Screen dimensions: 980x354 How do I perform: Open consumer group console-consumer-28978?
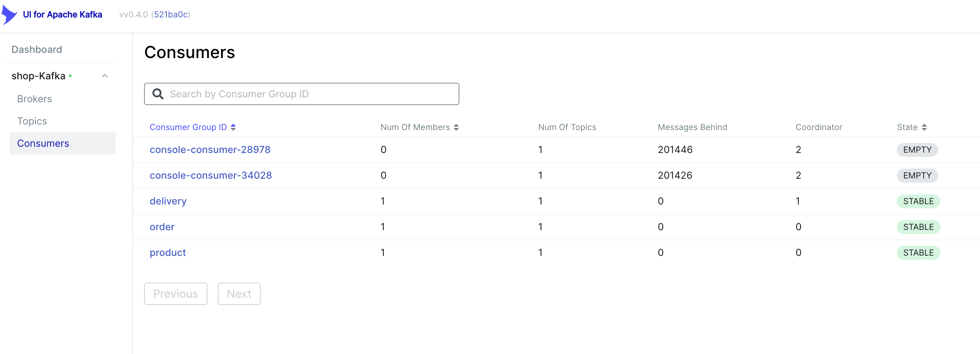click(210, 150)
